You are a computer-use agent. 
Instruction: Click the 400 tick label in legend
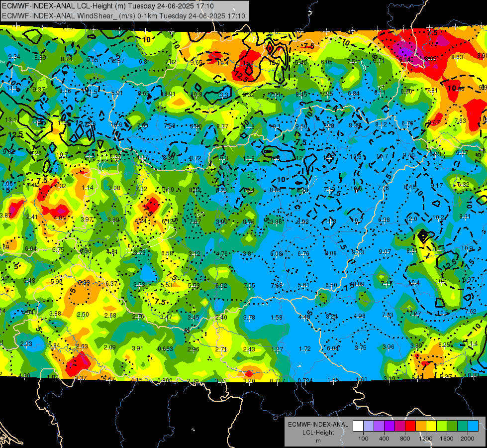pos(384,439)
